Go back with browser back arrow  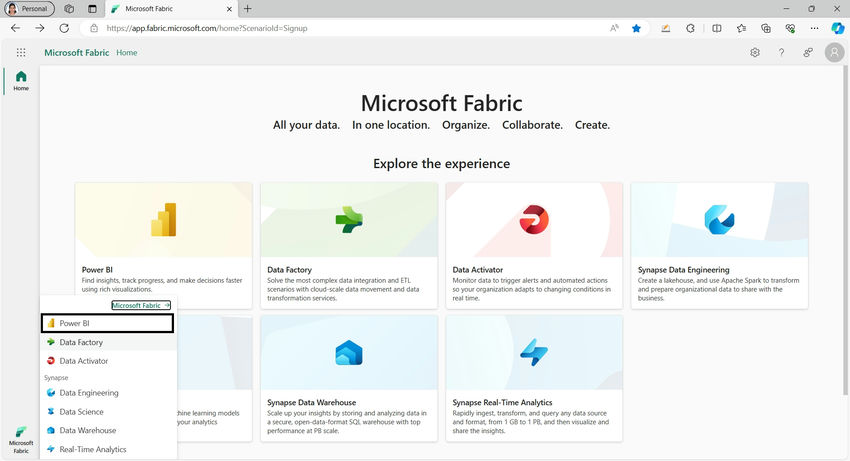15,28
